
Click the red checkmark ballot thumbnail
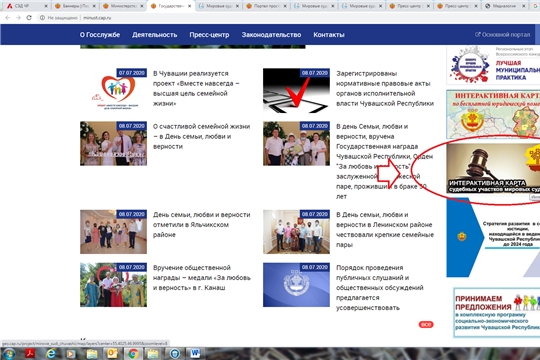(x=296, y=90)
